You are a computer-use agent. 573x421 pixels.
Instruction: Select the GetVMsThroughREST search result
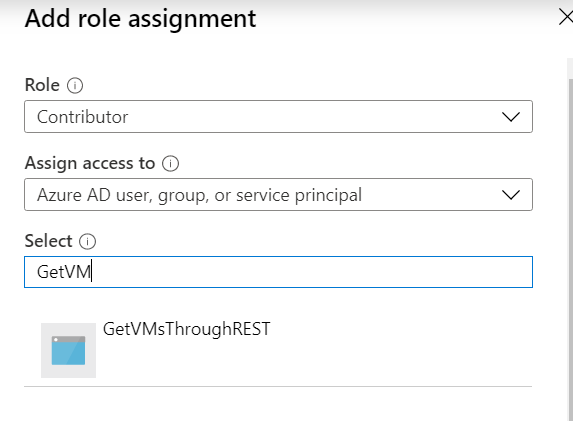[278, 350]
